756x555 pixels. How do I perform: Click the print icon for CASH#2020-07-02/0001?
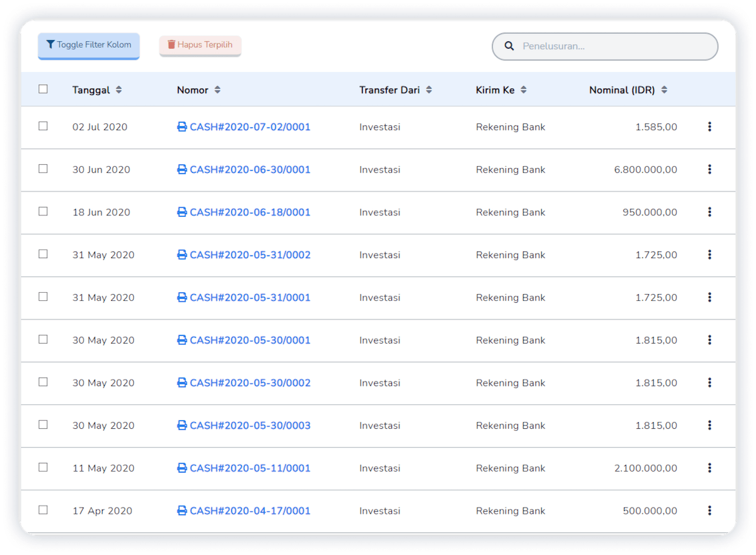click(182, 127)
